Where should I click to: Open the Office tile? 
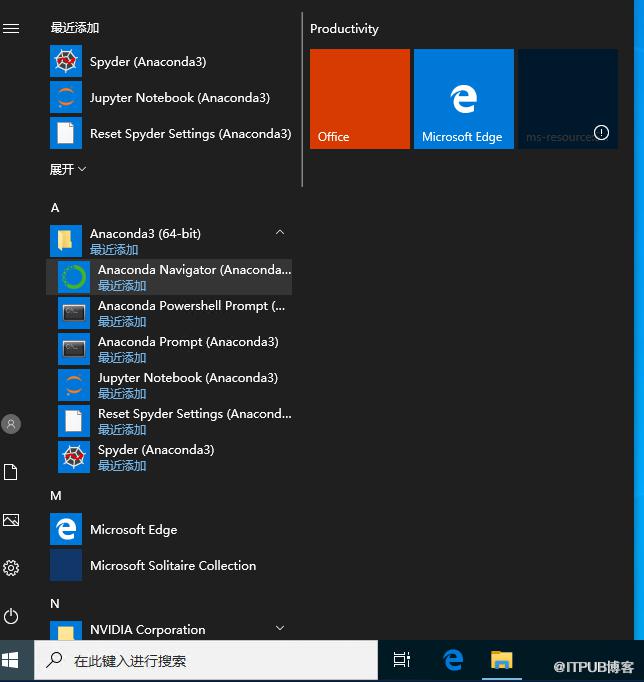[360, 99]
